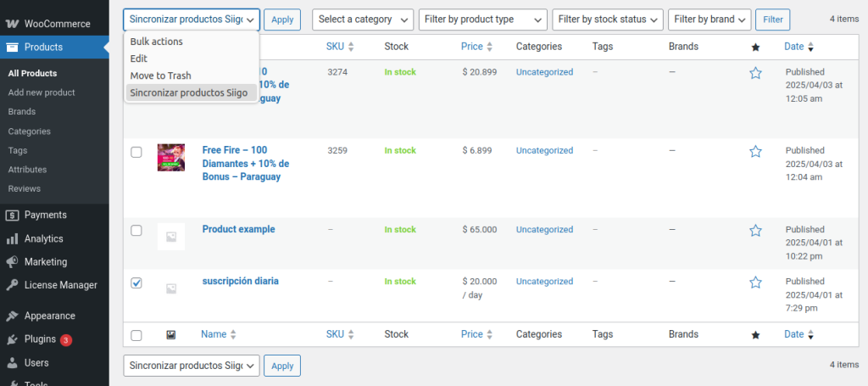The width and height of the screenshot is (868, 386).
Task: Click Uncategorized link in Product example row
Action: (545, 229)
